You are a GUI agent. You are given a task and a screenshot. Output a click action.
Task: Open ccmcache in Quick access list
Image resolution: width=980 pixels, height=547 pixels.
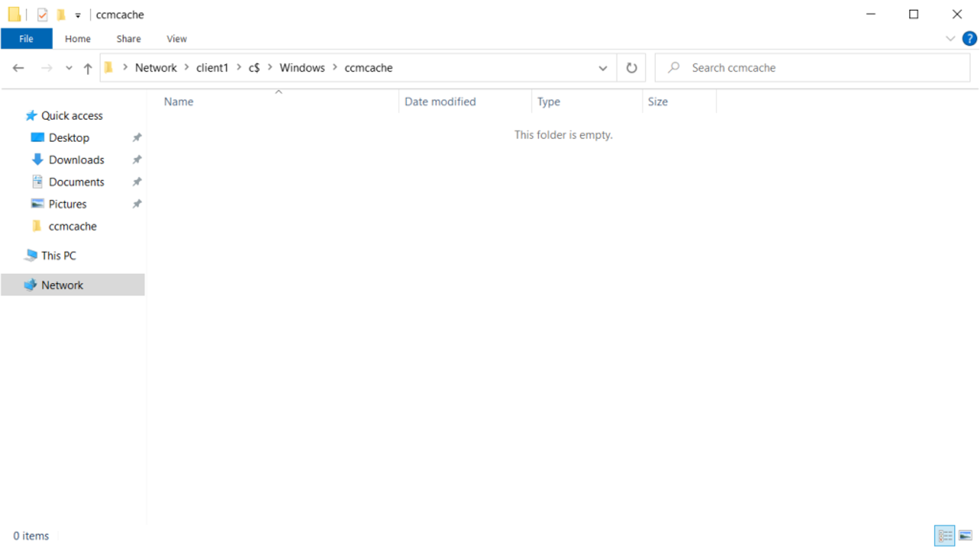[72, 226]
